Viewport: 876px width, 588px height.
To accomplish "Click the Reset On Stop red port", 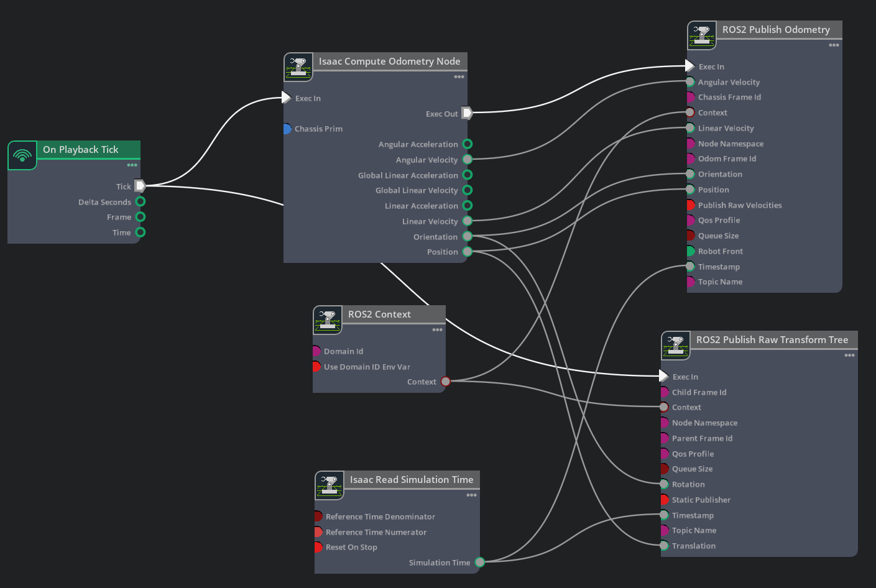I will pos(318,547).
